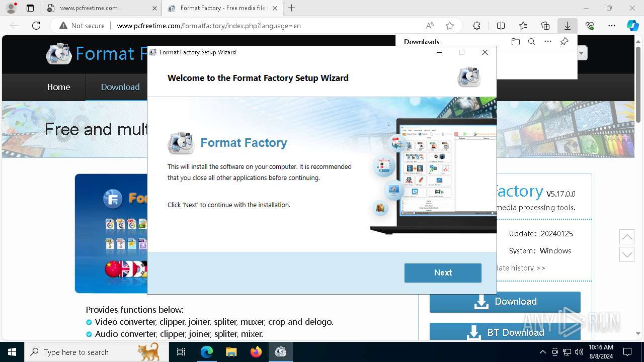Click Format Factory logo on website header
Viewport: 644px width, 362px height.
tap(59, 54)
